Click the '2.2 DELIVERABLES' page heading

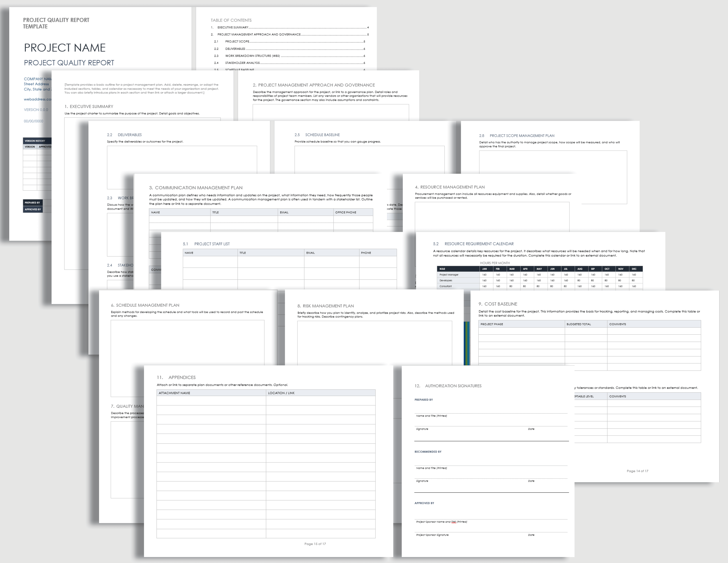tap(124, 135)
